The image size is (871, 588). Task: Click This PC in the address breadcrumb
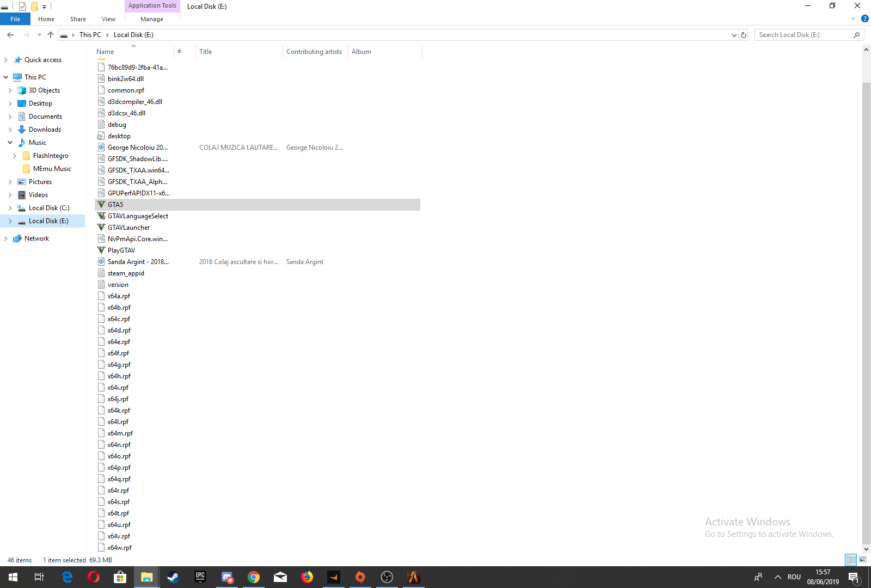(x=90, y=35)
